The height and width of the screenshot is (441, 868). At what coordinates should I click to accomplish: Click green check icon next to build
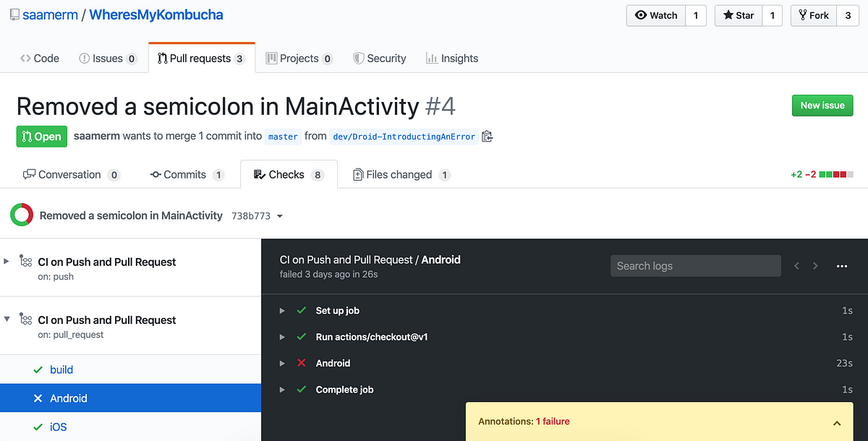38,369
